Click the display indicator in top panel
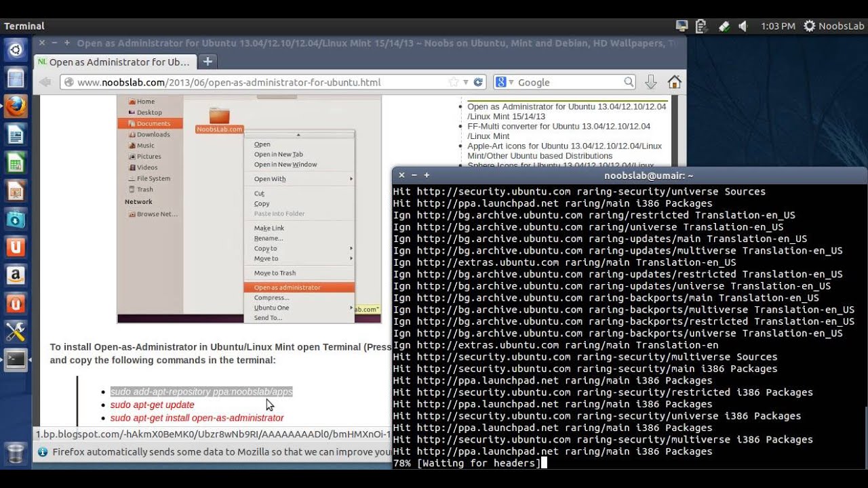Viewport: 868px width, 488px height. [x=682, y=26]
